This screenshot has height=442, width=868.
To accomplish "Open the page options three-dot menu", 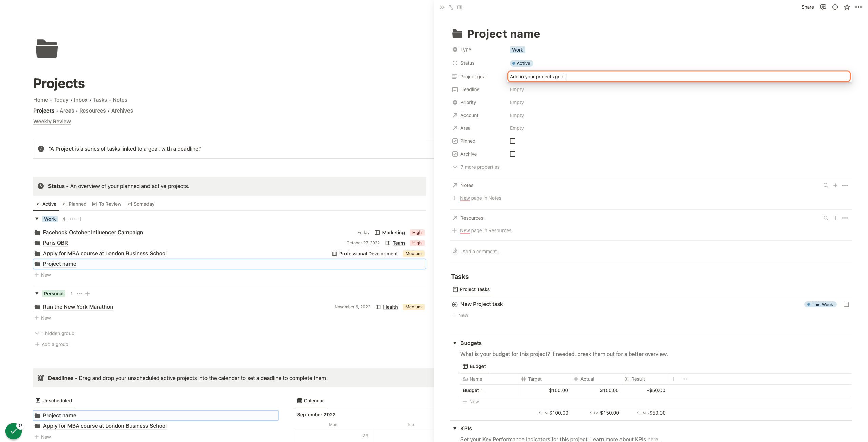I will pyautogui.click(x=859, y=7).
